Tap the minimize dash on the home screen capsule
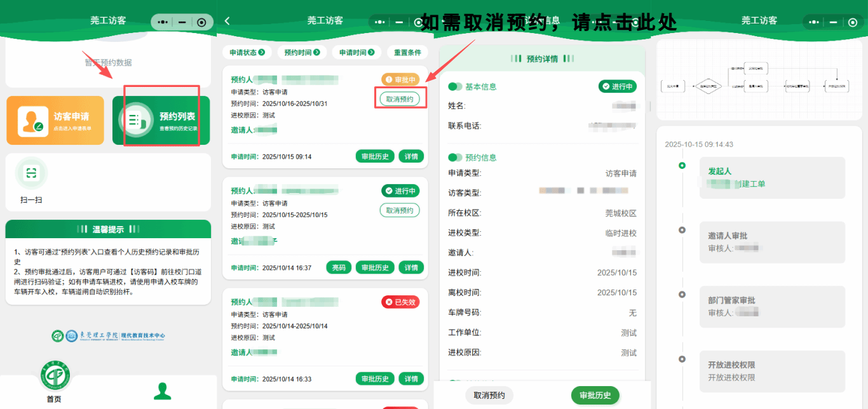Image resolution: width=868 pixels, height=409 pixels. (x=182, y=22)
